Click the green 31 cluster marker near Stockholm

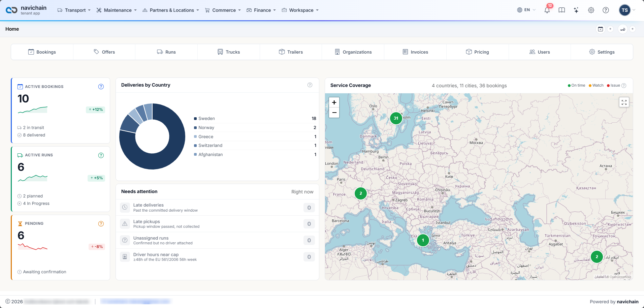click(396, 118)
